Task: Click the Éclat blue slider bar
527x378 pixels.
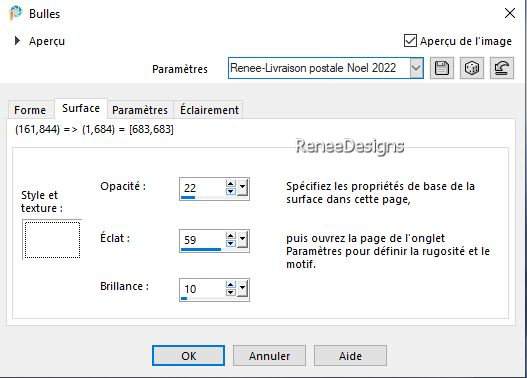Action: tap(201, 249)
